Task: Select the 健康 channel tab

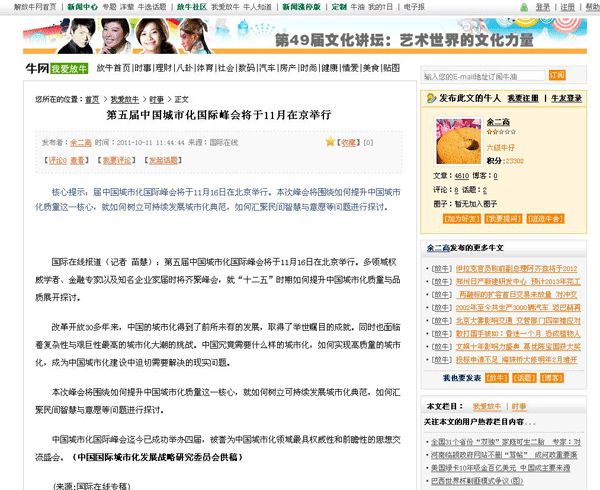Action: [x=329, y=68]
